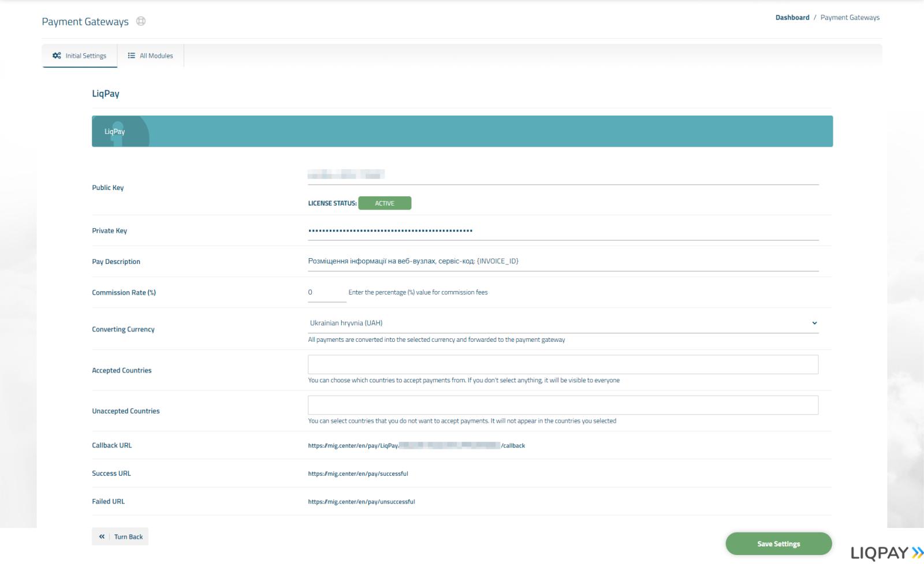Click the Payment Gateways page title
924x570 pixels.
[85, 21]
